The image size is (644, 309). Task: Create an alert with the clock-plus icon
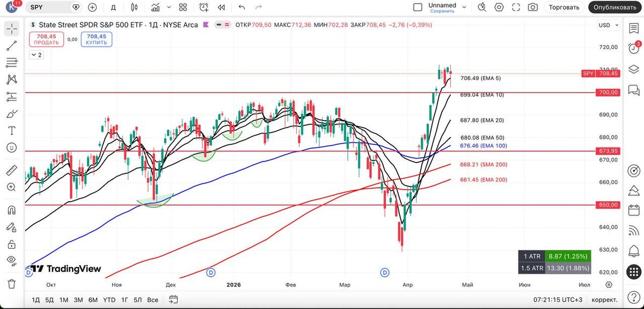(204, 7)
